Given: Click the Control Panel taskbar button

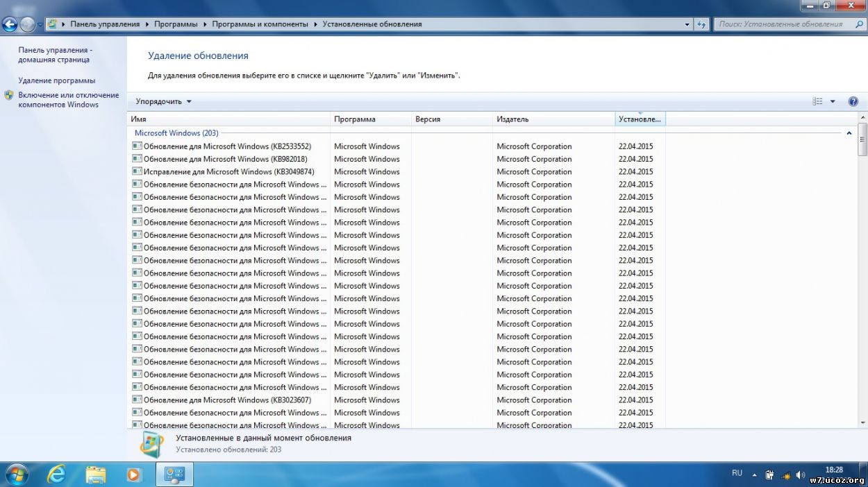Looking at the screenshot, I should 173,475.
